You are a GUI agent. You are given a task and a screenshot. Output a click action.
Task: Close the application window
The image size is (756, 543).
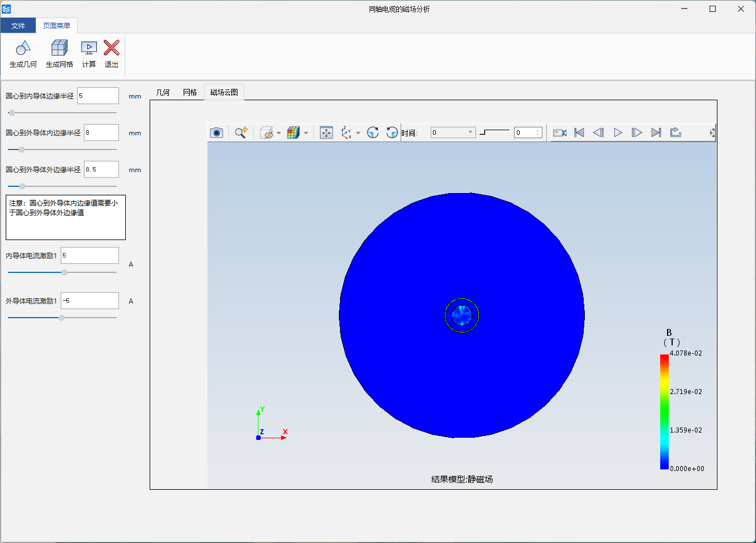tap(741, 9)
